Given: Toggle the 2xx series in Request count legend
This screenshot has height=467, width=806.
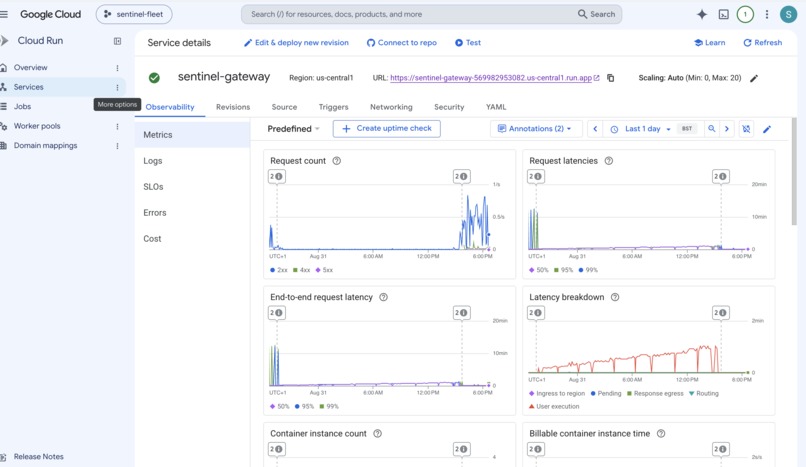Looking at the screenshot, I should click(279, 270).
